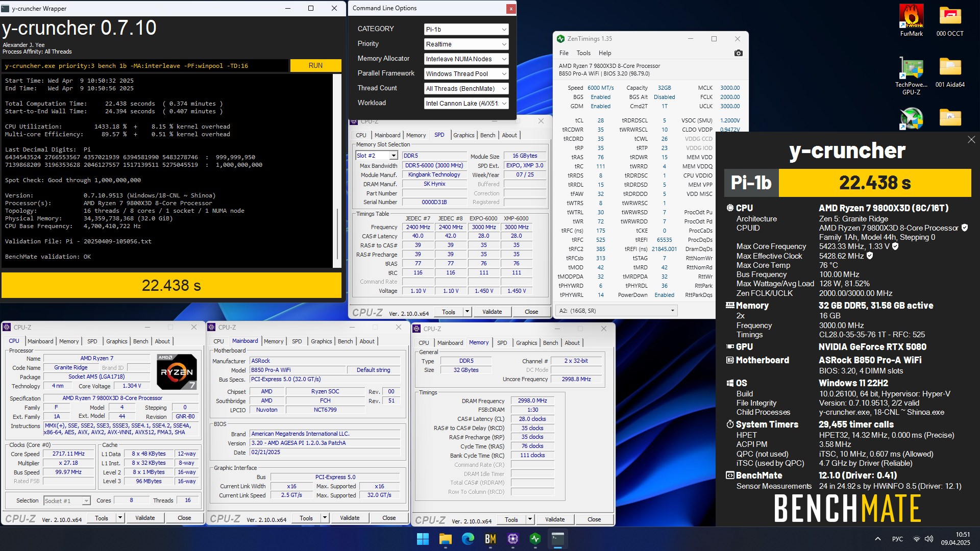This screenshot has height=551, width=980.
Task: Click the RUN button in y-cruncher Wrapper
Action: [315, 65]
